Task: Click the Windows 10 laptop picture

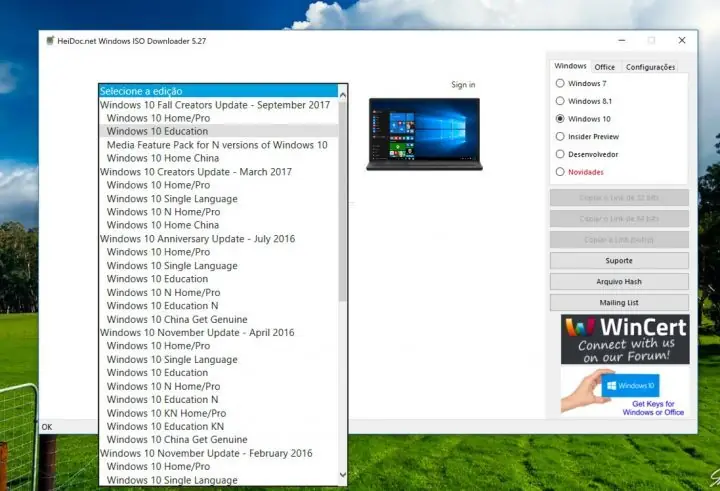Action: 424,134
